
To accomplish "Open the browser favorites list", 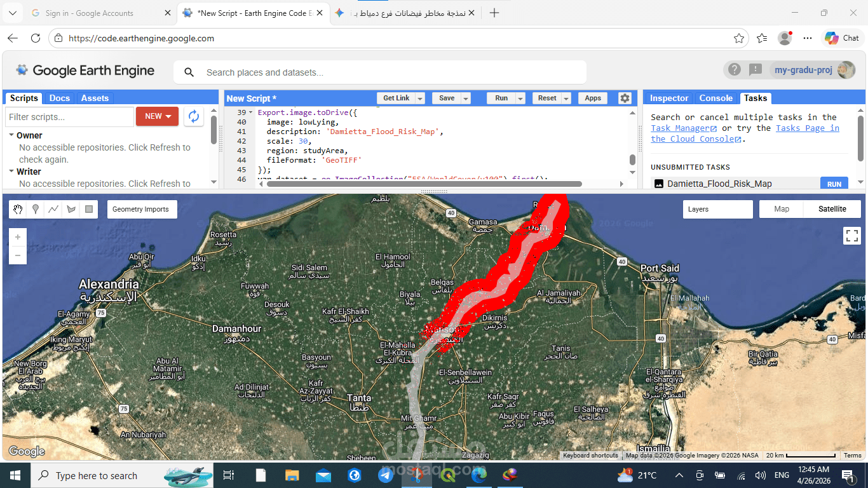I will (x=762, y=38).
